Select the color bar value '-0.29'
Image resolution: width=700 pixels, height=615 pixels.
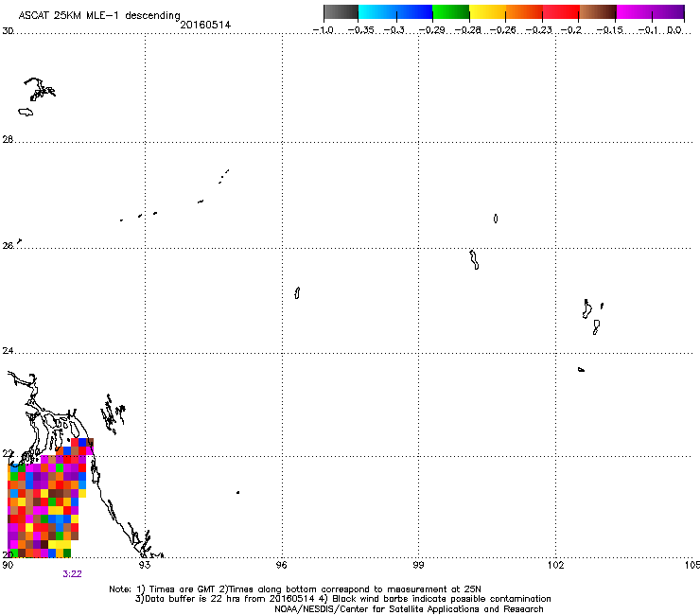click(431, 30)
